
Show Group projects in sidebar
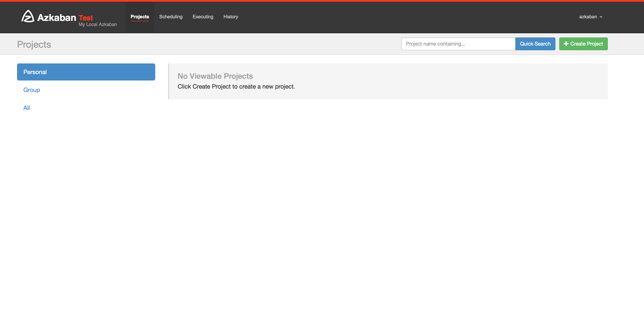click(32, 90)
